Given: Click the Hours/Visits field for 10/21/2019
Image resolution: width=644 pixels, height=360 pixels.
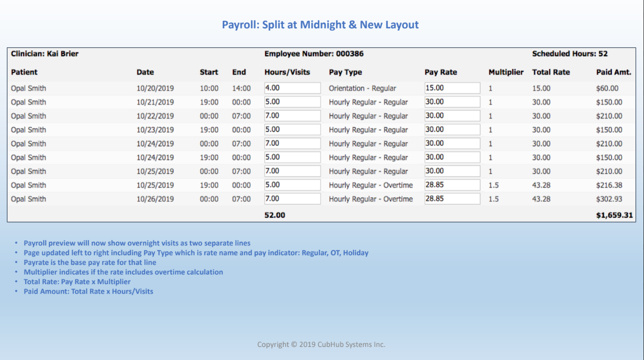Looking at the screenshot, I should tap(292, 102).
